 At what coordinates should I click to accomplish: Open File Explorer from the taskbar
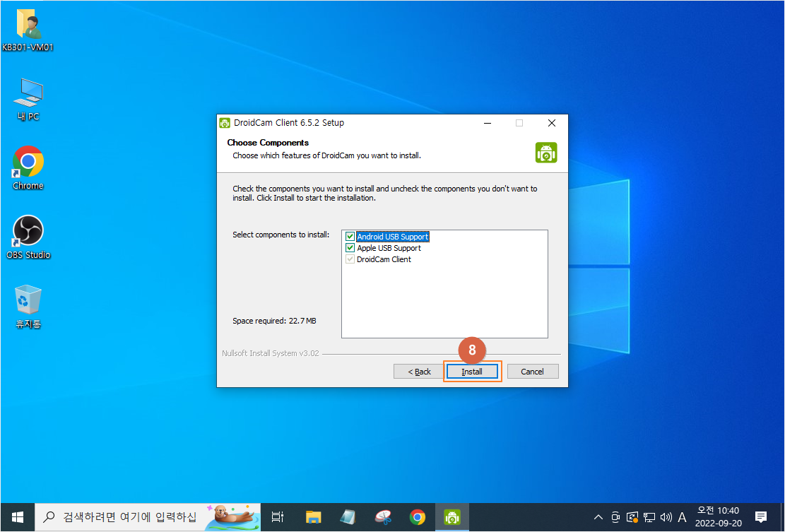[314, 517]
